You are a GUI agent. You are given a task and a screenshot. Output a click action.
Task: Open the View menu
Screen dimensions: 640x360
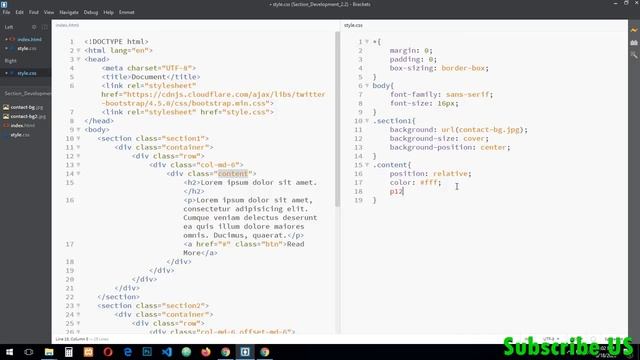pos(49,13)
